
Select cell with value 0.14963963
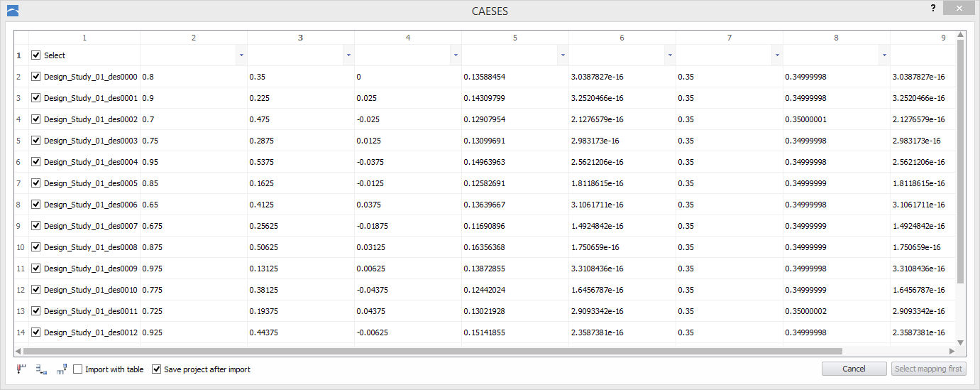(x=515, y=162)
